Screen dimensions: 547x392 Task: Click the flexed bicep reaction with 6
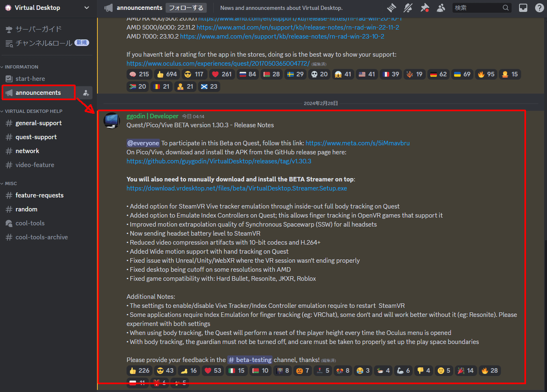click(x=403, y=371)
